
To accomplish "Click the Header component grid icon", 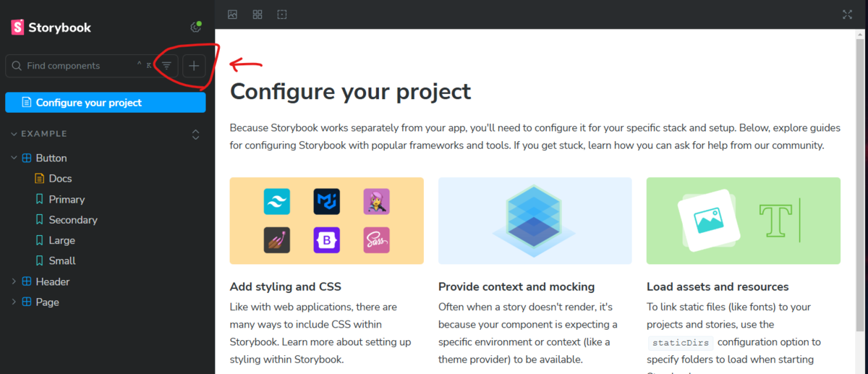I will coord(27,281).
